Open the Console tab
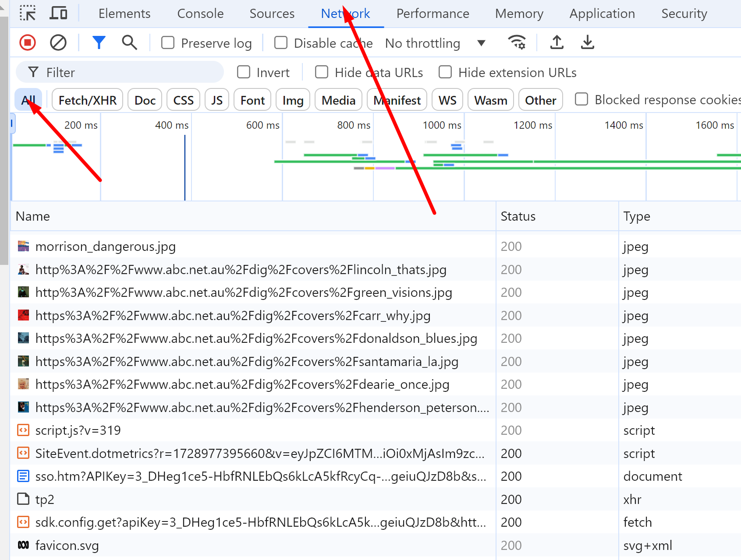Viewport: 741px width, 560px height. coord(200,14)
